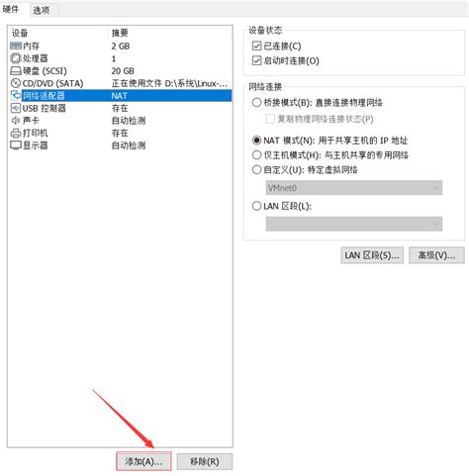Viewport: 469px width, 476px height.
Task: Open 高级(V)... advanced settings button
Action: [x=436, y=255]
